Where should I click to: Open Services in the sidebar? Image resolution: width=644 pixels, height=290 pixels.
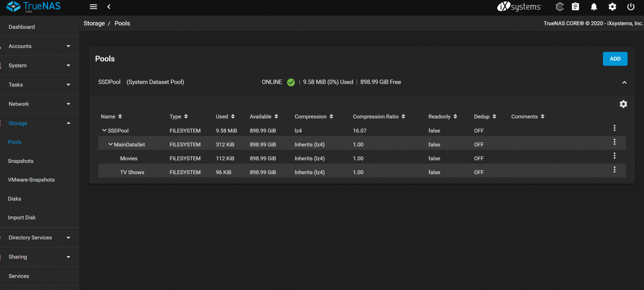(40, 276)
